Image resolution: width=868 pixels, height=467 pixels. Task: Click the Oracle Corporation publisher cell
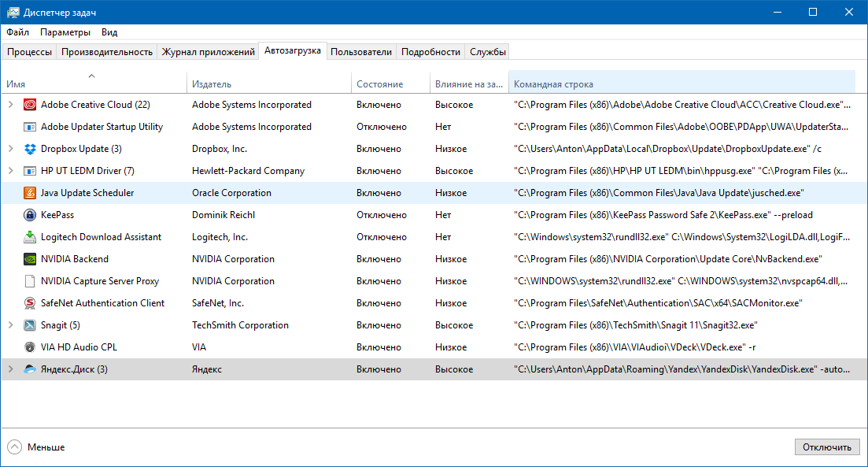[x=232, y=193]
